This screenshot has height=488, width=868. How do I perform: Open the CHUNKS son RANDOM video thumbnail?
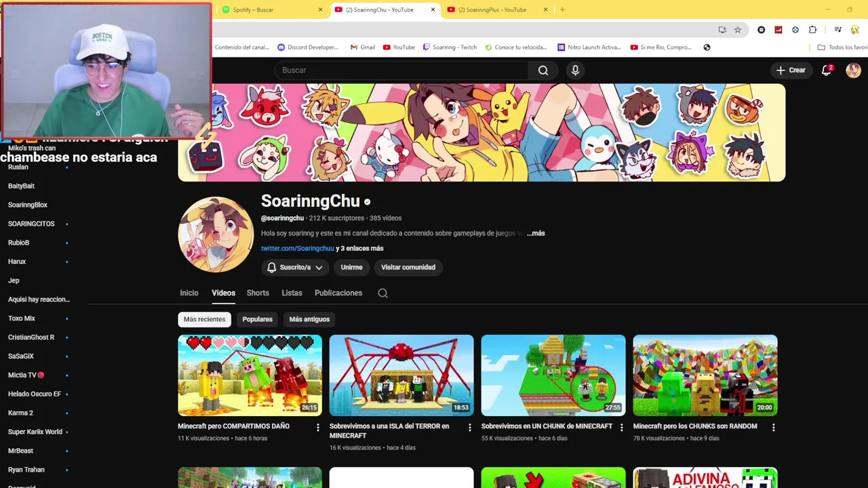coord(705,375)
